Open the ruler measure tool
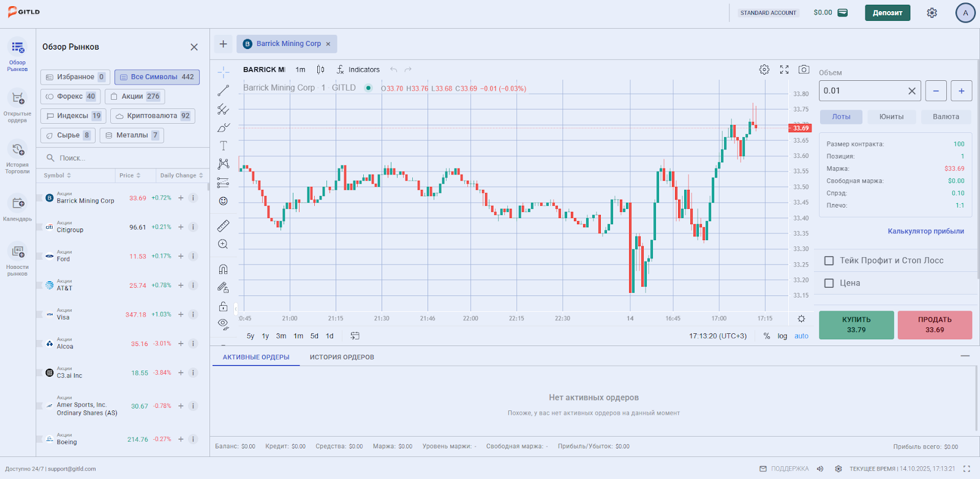This screenshot has width=980, height=479. (x=224, y=226)
